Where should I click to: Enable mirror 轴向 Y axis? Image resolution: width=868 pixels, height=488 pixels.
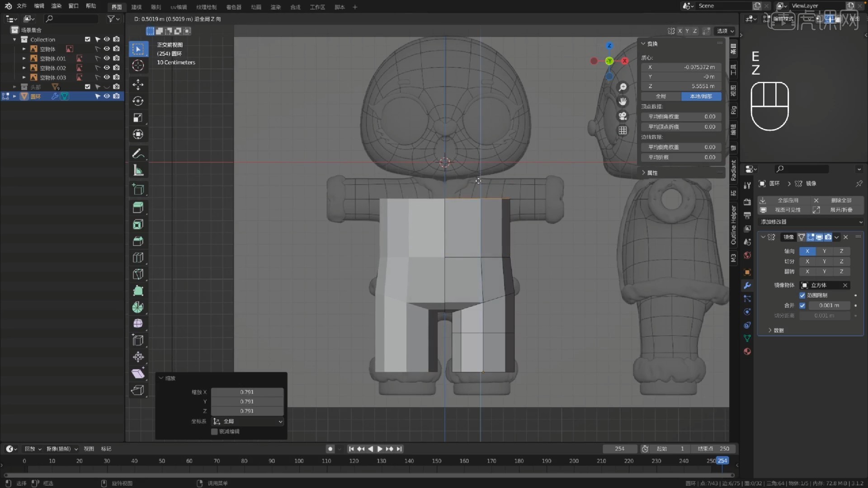click(x=824, y=251)
